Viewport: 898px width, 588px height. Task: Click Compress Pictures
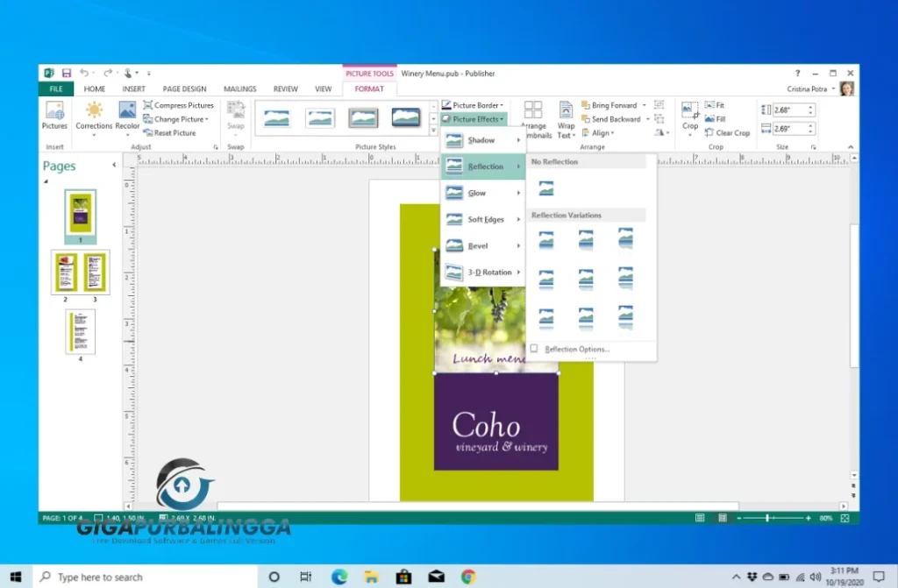coord(179,104)
